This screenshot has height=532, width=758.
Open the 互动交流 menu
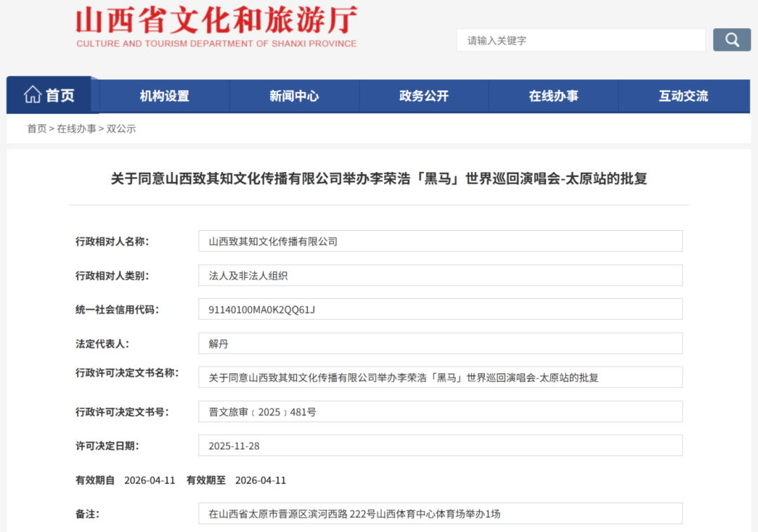[x=684, y=96]
